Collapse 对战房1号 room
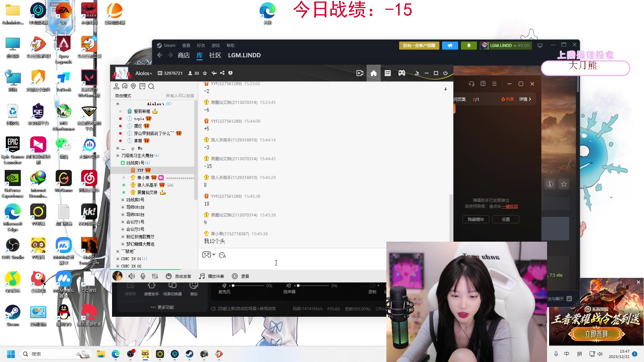Screen dimensions: 644x362 coord(123,163)
